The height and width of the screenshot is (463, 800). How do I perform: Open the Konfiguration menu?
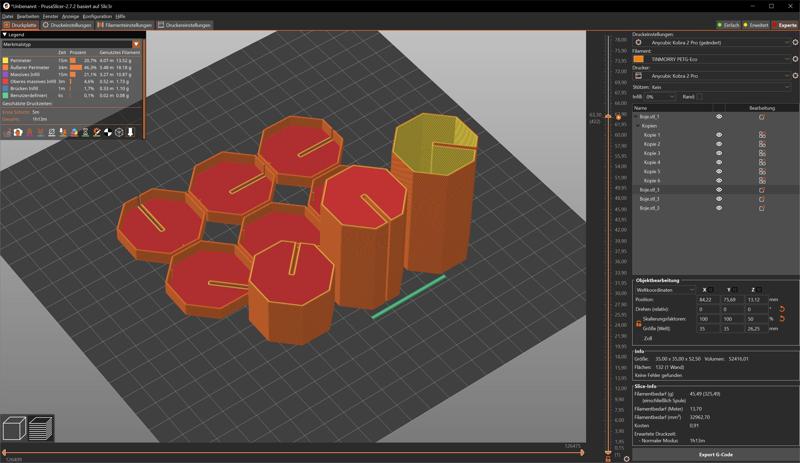(x=97, y=16)
